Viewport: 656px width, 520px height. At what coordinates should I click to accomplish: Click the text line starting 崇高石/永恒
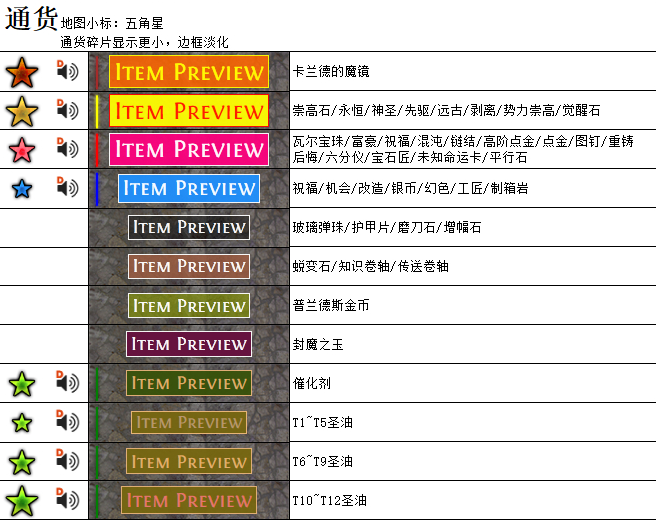446,110
